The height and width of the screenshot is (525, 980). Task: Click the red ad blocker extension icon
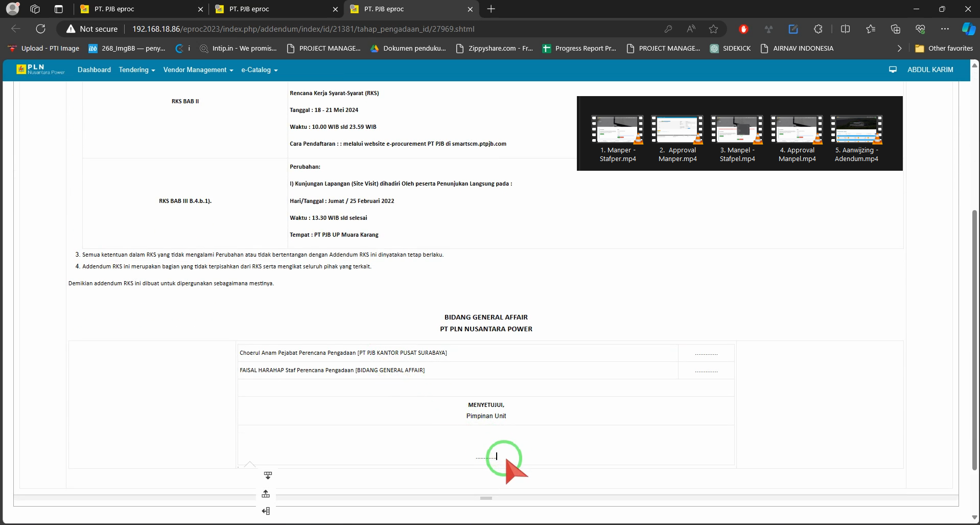tap(743, 29)
